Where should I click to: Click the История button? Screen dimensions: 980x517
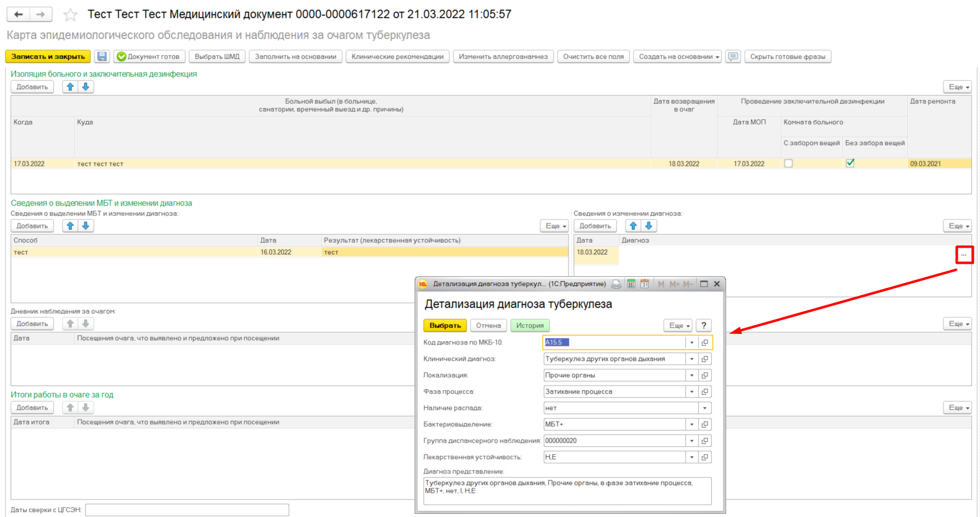(x=529, y=326)
